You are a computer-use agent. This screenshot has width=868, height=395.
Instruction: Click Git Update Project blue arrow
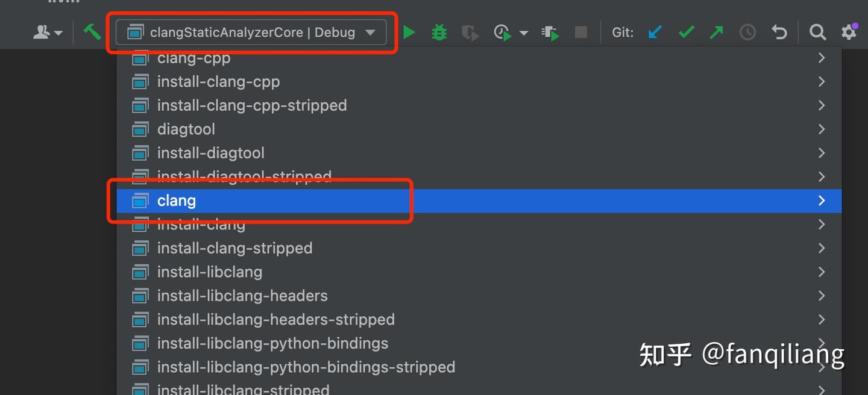[x=655, y=33]
